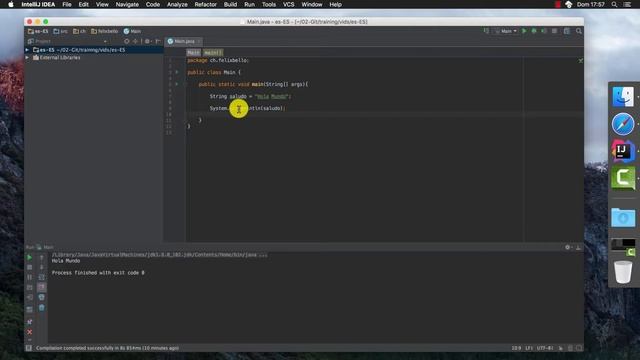Click the print icon in Run console

point(42,298)
